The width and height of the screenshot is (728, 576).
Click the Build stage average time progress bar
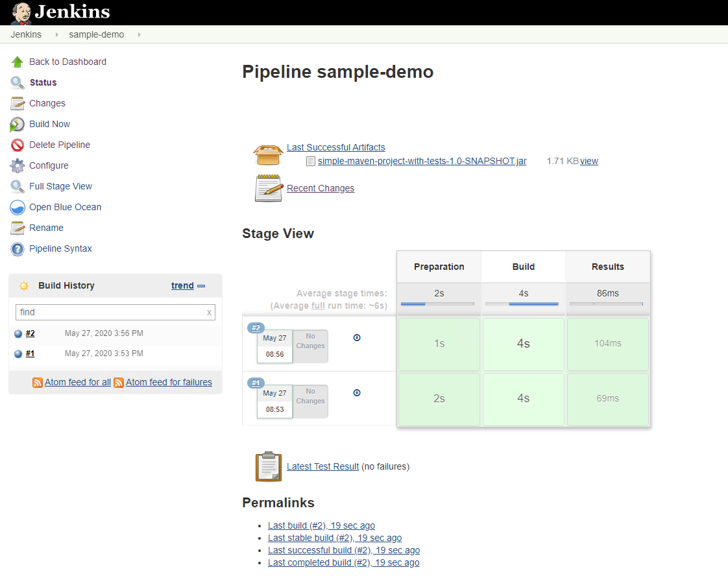tap(522, 304)
